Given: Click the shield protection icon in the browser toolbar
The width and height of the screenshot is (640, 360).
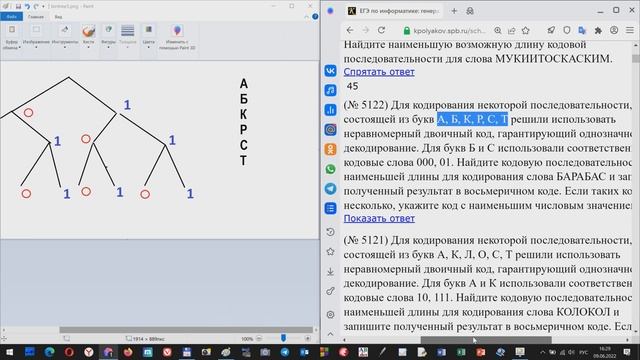Looking at the screenshot, I should (567, 30).
